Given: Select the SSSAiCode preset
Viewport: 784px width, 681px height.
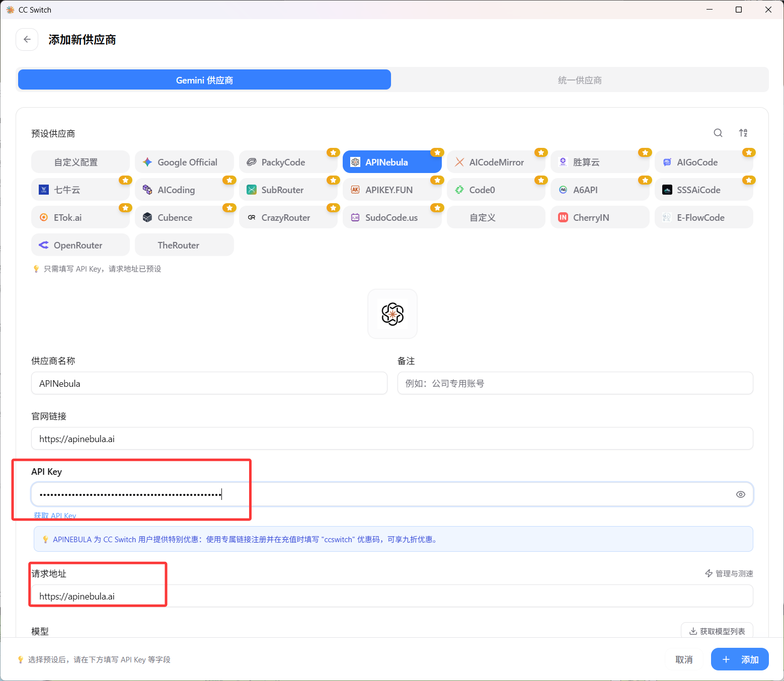Looking at the screenshot, I should tap(704, 190).
